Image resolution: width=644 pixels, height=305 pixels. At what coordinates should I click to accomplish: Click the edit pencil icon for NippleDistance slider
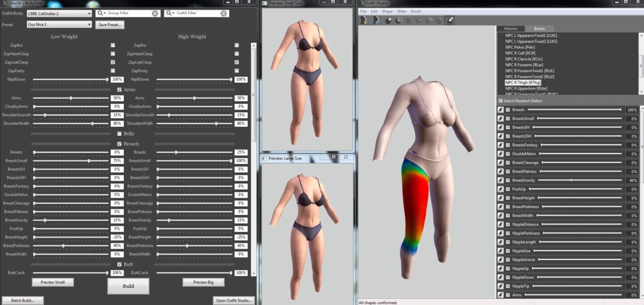(x=501, y=224)
